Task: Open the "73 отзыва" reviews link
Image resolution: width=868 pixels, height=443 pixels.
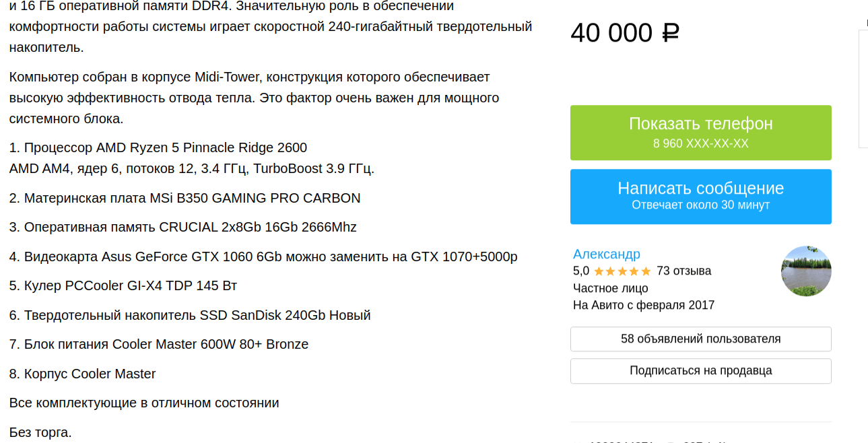Action: pyautogui.click(x=683, y=271)
